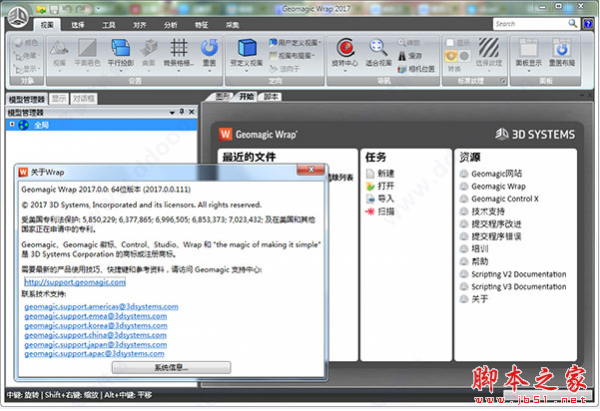
Task: Open help via the blue question mark icon
Action: tap(588, 24)
